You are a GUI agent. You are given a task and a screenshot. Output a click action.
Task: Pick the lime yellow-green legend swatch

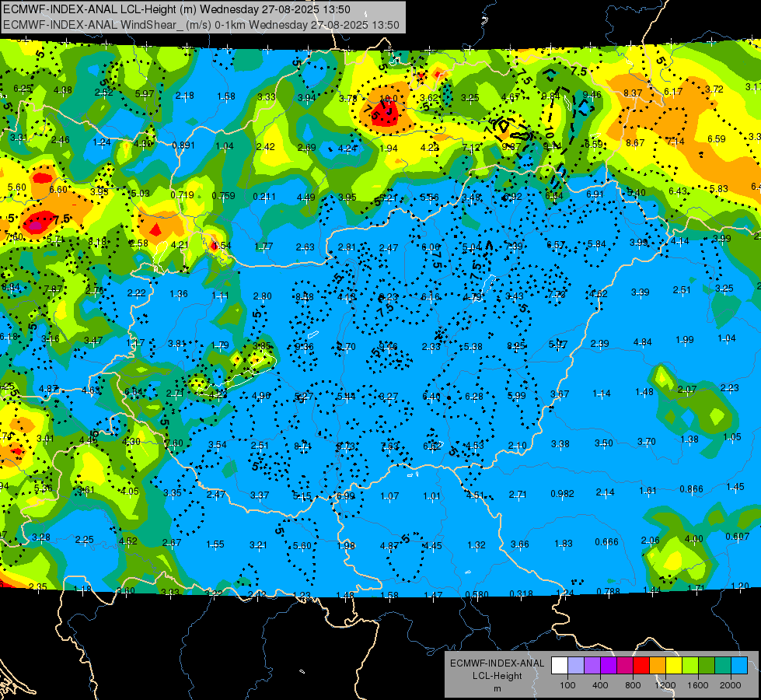[690, 666]
